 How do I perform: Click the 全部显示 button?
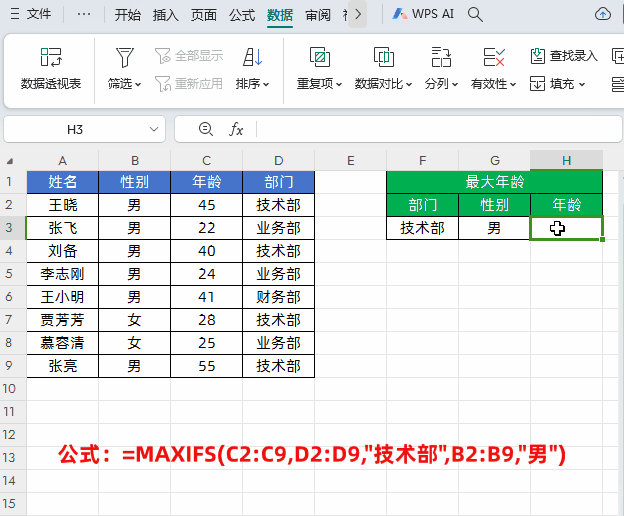(189, 56)
